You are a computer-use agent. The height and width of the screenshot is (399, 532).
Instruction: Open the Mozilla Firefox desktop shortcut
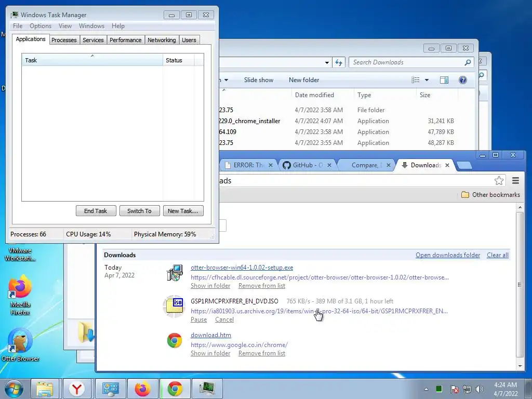(20, 296)
